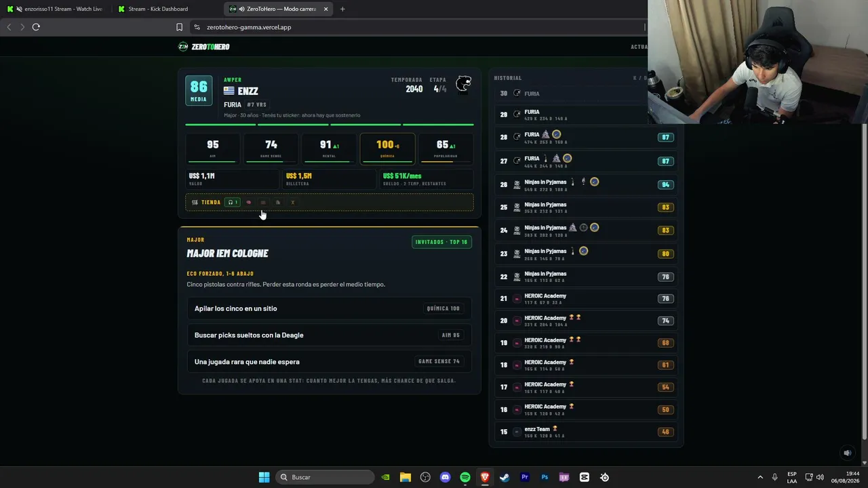
Task: Click the Uruguay flag beside ENZZ
Action: pos(229,91)
